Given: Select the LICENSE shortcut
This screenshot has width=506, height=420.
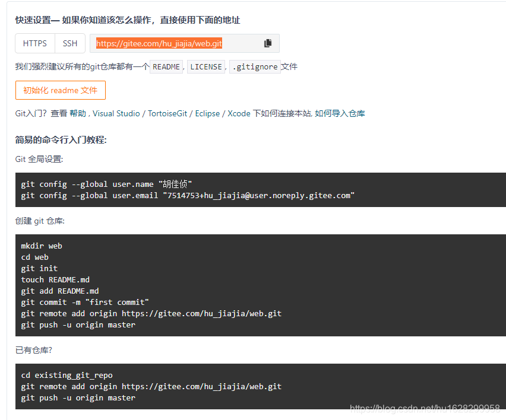Looking at the screenshot, I should point(205,66).
